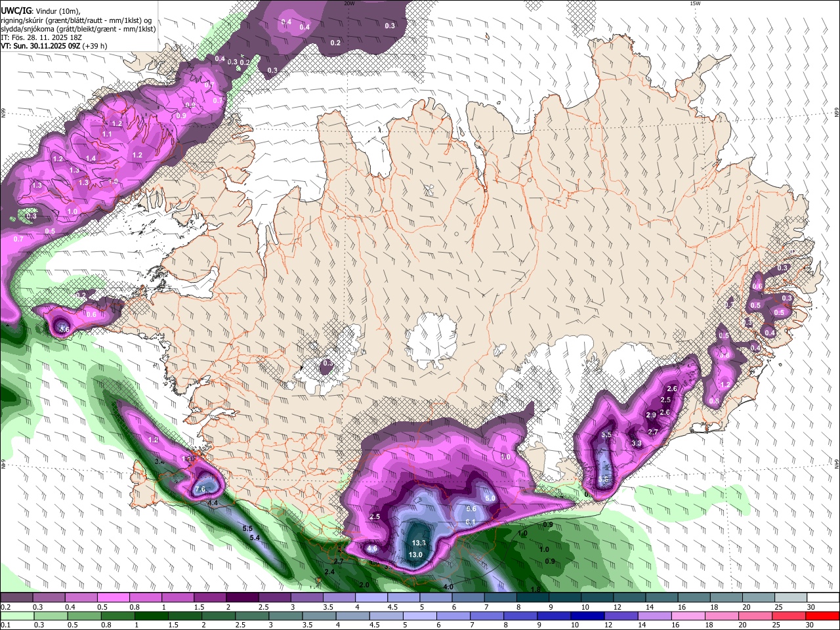
Task: Click the 4.0 value at the bottom edge
Action: click(x=448, y=587)
